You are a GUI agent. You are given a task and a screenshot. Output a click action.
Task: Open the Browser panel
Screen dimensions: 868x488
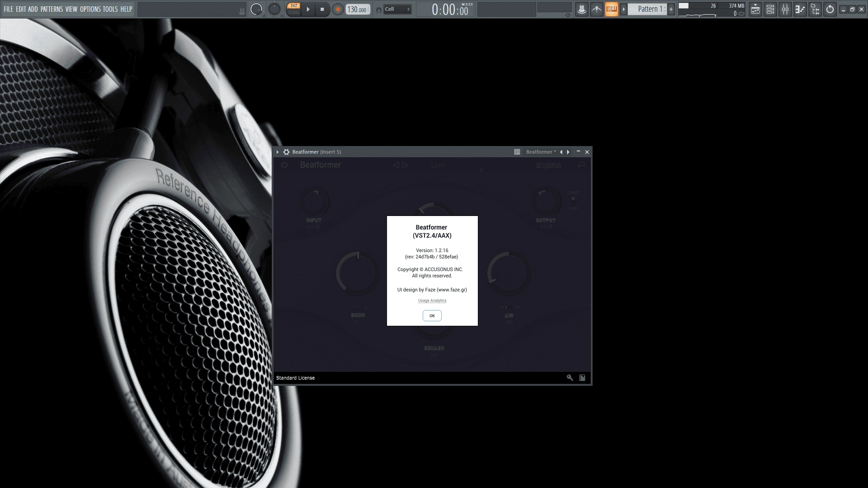[x=815, y=9]
